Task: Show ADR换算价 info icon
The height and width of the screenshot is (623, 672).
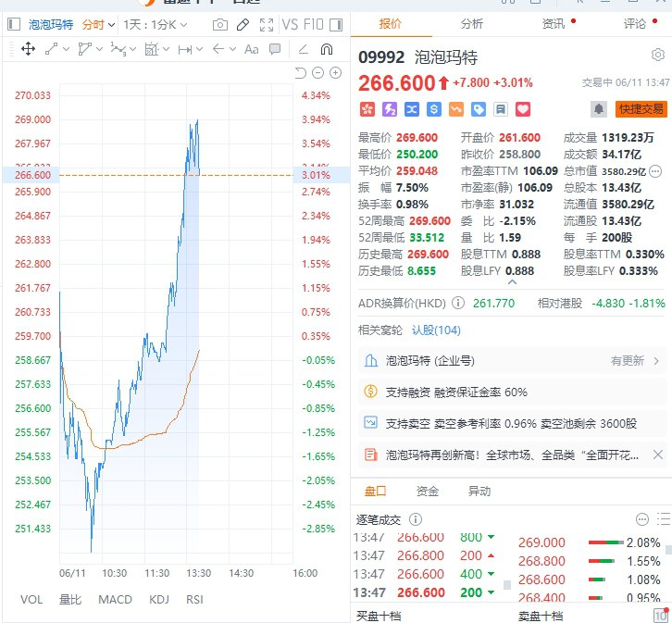Action: coord(457,303)
